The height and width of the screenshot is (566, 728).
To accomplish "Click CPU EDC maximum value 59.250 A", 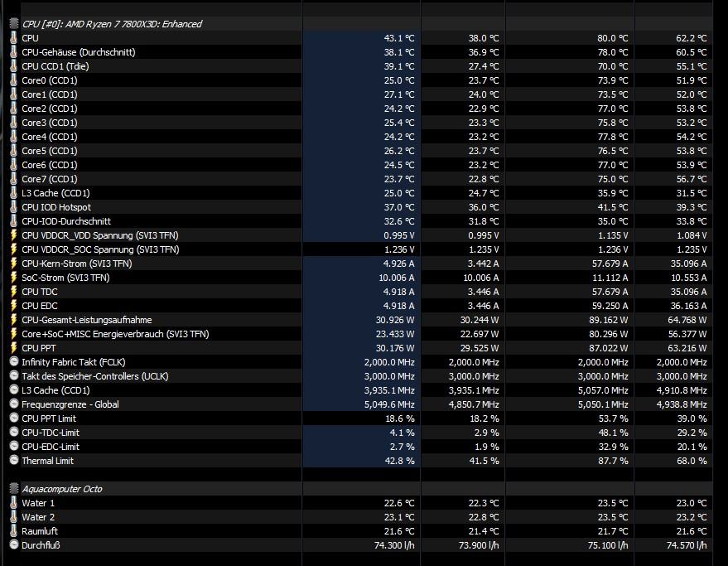I will coord(610,306).
